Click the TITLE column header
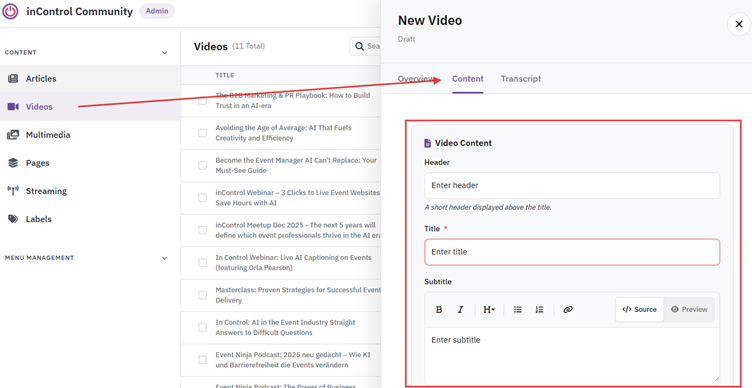Screen dimensions: 752x388 pyautogui.click(x=225, y=75)
